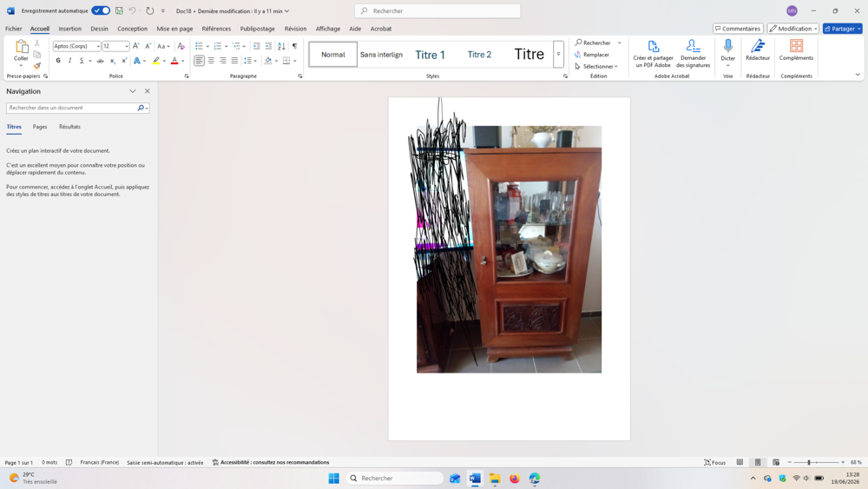
Task: Click Demander des signatures
Action: (693, 54)
